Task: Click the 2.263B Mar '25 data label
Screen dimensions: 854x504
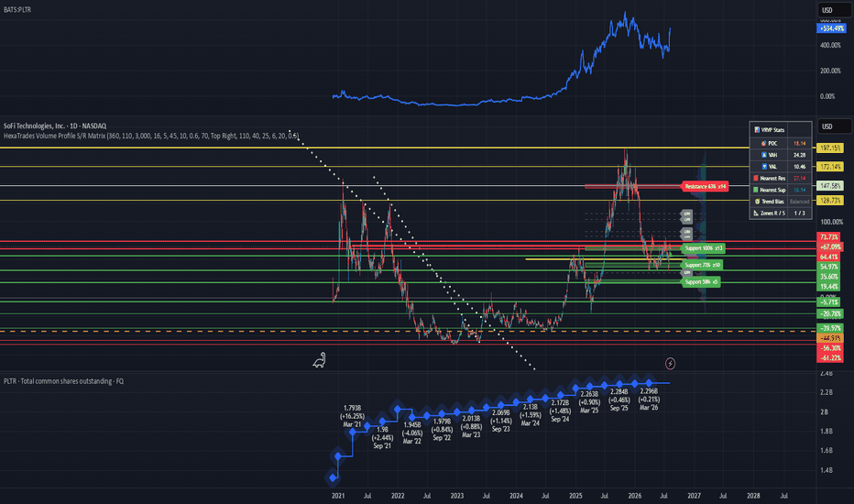Action: pos(589,402)
